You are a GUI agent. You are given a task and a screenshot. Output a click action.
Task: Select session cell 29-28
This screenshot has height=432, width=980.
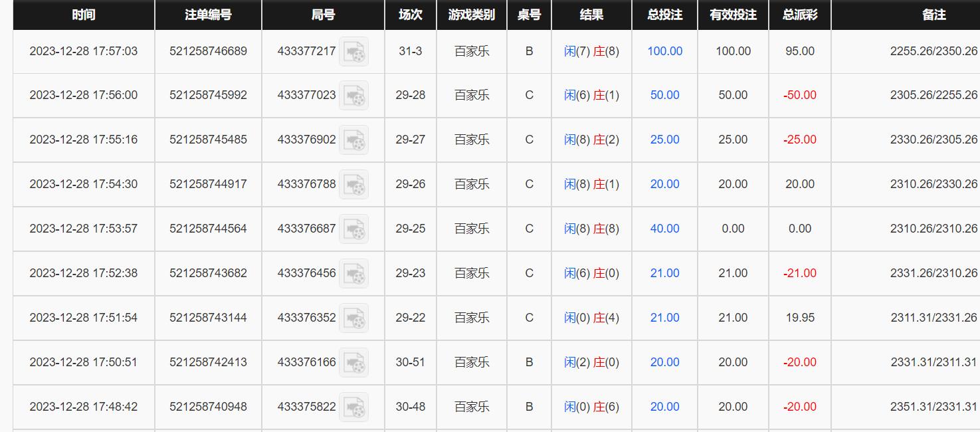coord(411,95)
